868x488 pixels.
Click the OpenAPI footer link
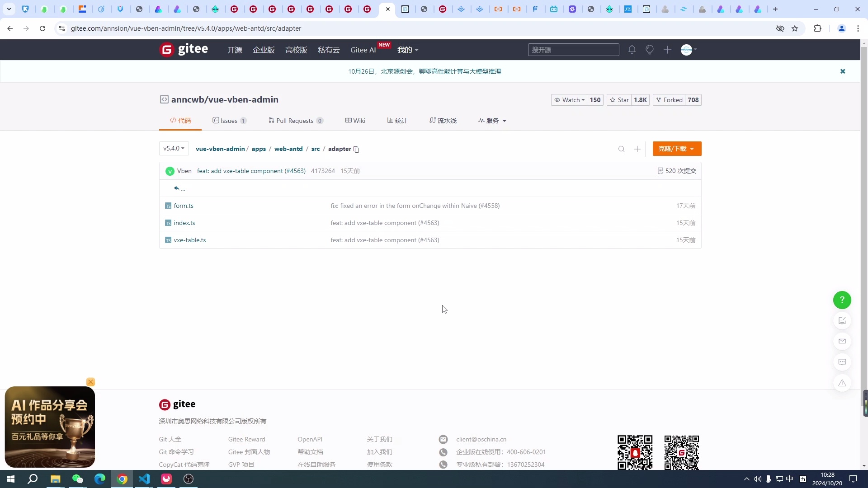tap(310, 439)
